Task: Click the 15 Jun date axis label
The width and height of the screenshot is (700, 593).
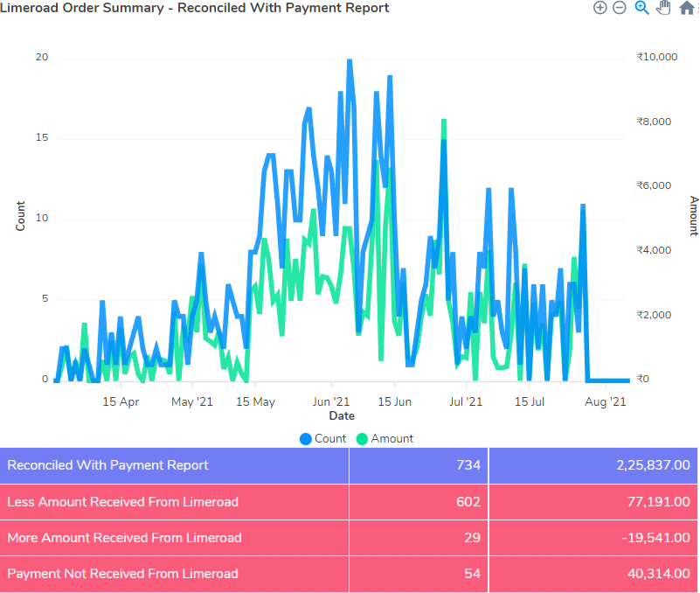Action: pos(395,401)
